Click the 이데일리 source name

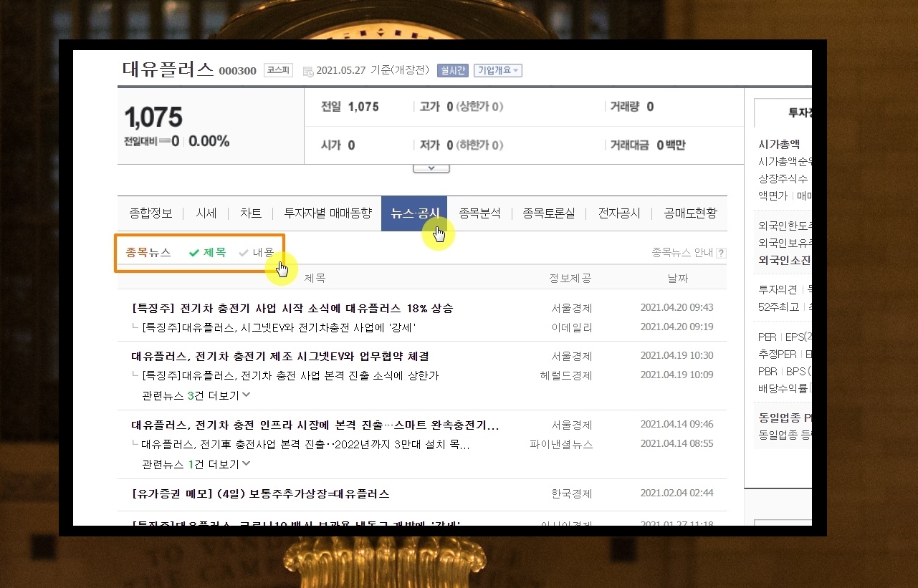pos(572,327)
